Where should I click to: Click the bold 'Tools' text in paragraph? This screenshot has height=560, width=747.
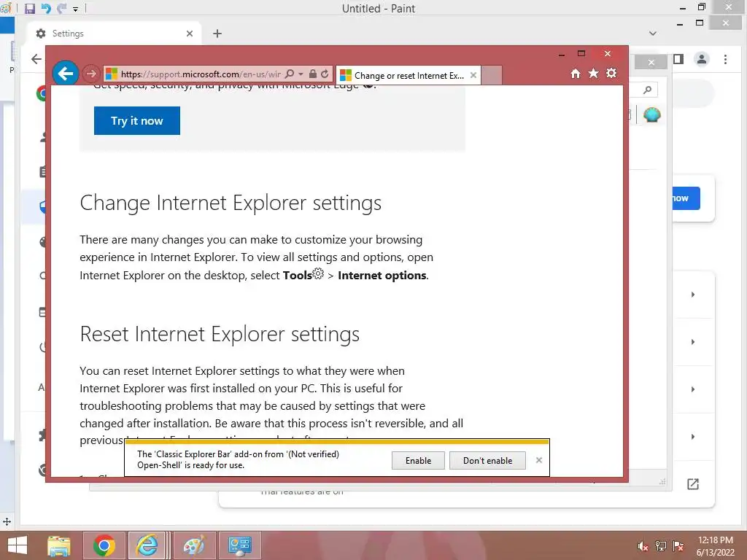pos(298,275)
